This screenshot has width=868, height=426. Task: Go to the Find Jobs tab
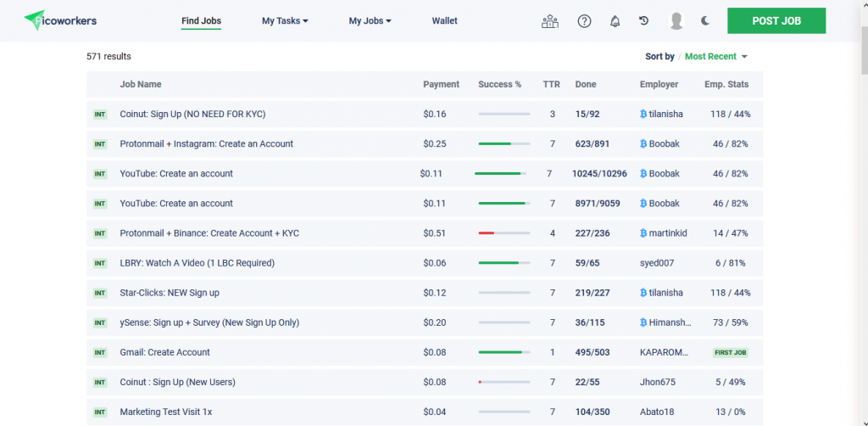pyautogui.click(x=201, y=20)
